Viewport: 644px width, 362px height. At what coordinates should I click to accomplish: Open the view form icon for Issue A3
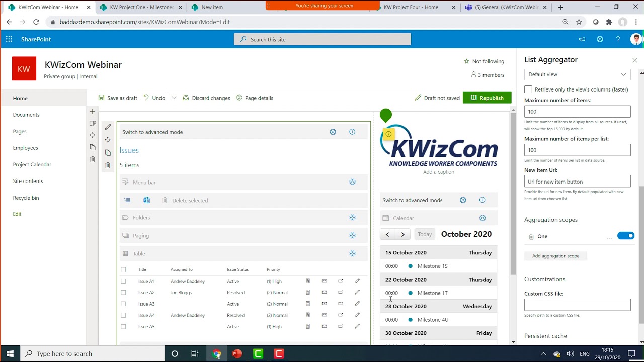pyautogui.click(x=308, y=304)
